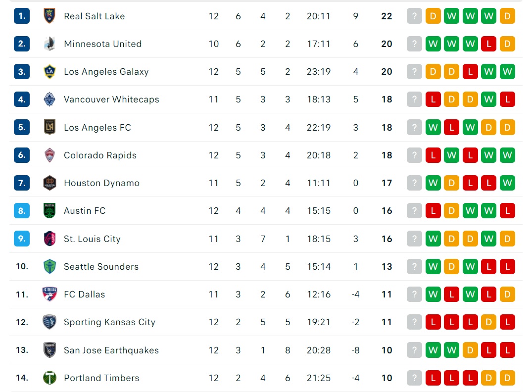
Task: Click Real Salt Lake's upcoming match question mark
Action: click(414, 16)
